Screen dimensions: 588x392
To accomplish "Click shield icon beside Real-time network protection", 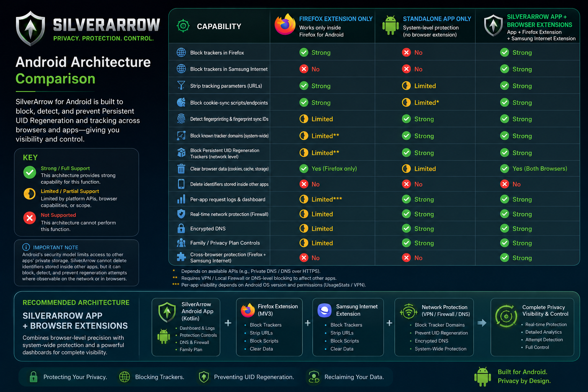I will click(x=181, y=214).
